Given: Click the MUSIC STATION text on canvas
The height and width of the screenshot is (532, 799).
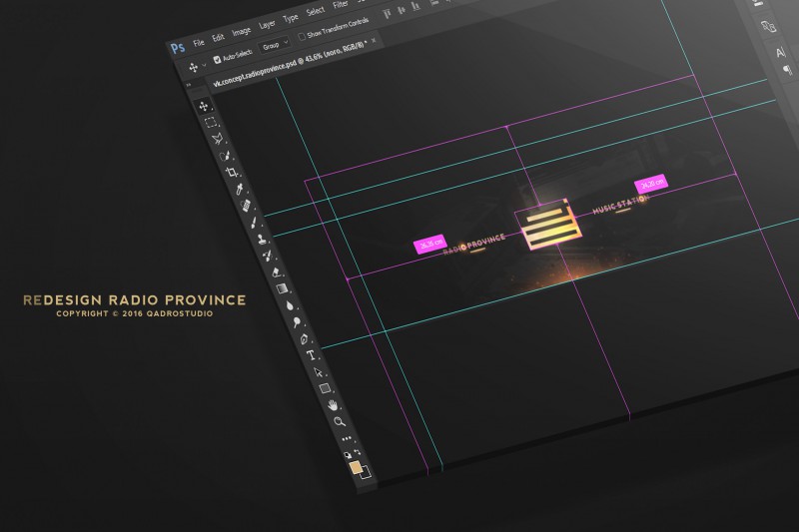Looking at the screenshot, I should pos(621,205).
